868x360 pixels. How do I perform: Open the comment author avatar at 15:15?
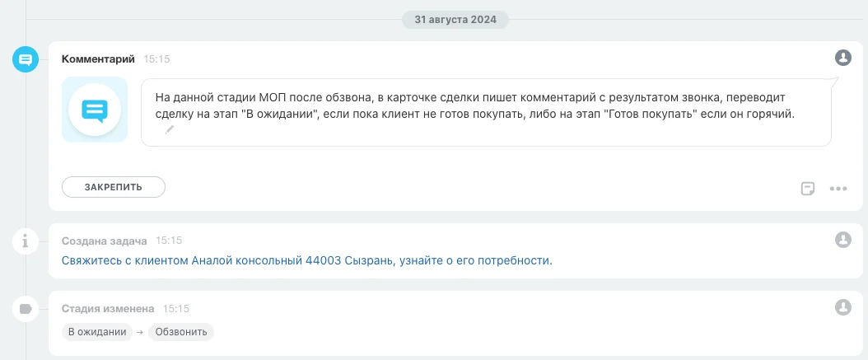842,57
